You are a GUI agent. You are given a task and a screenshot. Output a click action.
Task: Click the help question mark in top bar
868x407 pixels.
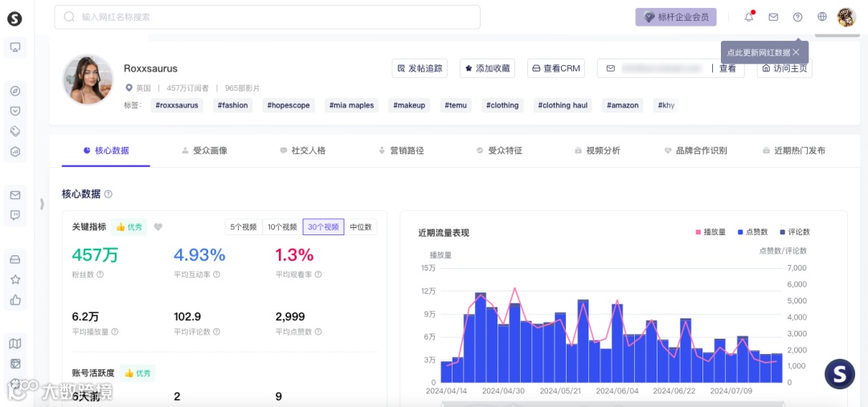coord(798,17)
